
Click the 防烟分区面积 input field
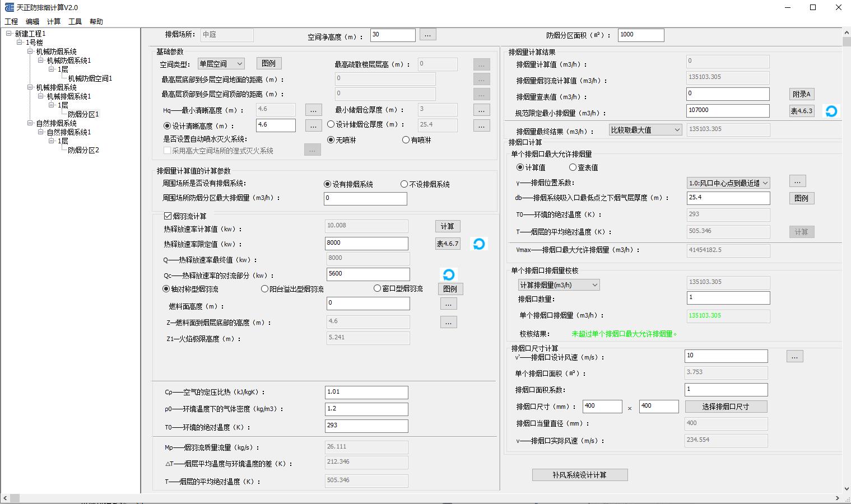click(640, 35)
